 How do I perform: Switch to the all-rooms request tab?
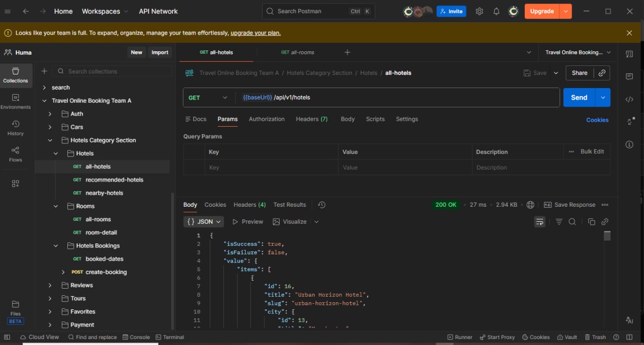click(x=297, y=52)
